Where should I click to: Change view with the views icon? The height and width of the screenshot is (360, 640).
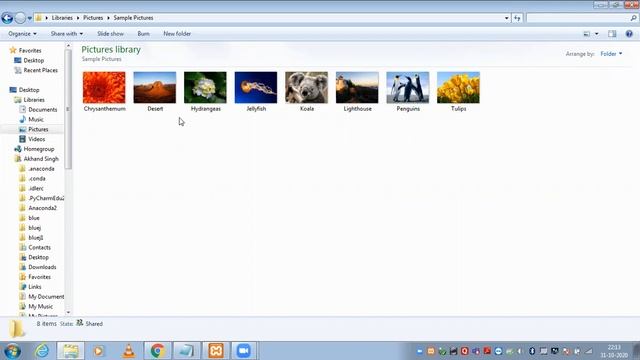pyautogui.click(x=587, y=34)
